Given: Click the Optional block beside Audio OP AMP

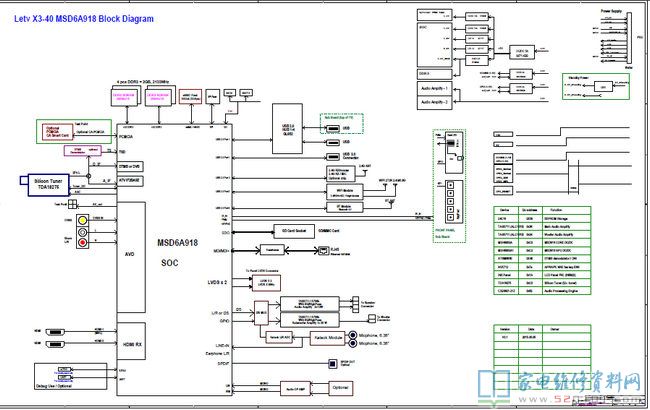Looking at the screenshot, I should click(340, 388).
